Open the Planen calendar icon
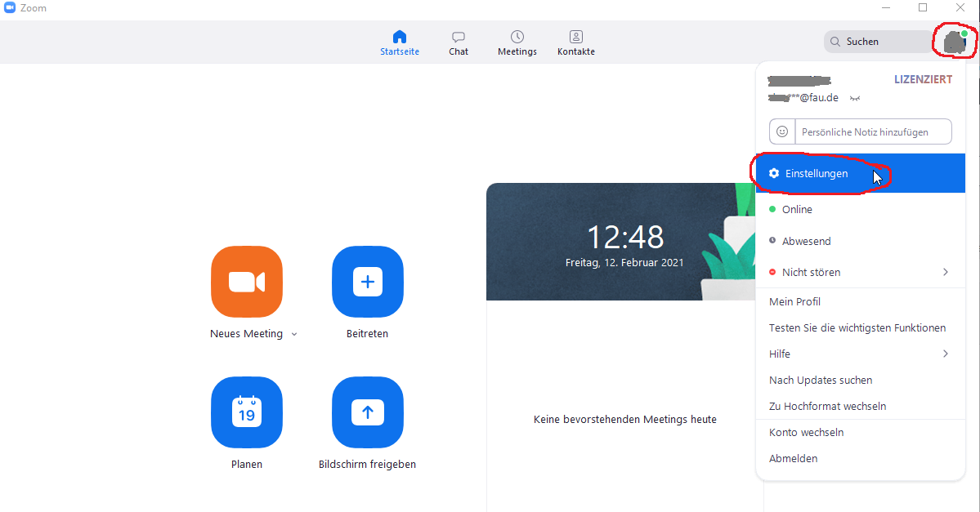The image size is (980, 512). (246, 412)
